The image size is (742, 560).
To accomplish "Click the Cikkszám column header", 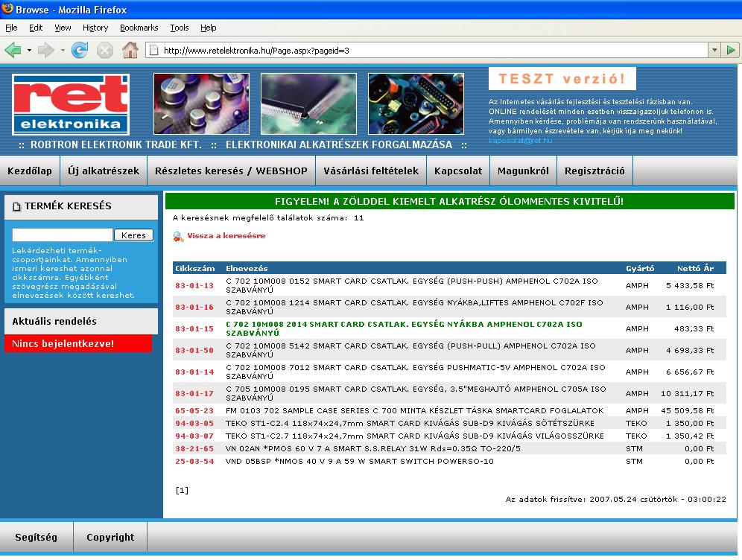I will coord(195,268).
